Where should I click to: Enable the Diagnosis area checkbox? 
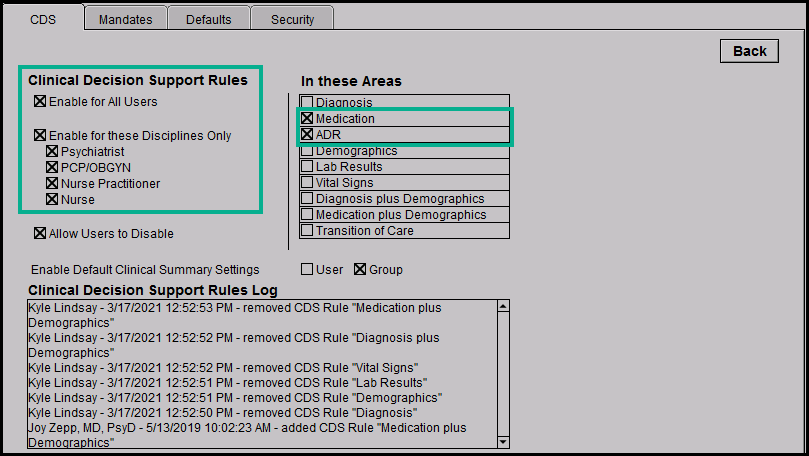308,103
